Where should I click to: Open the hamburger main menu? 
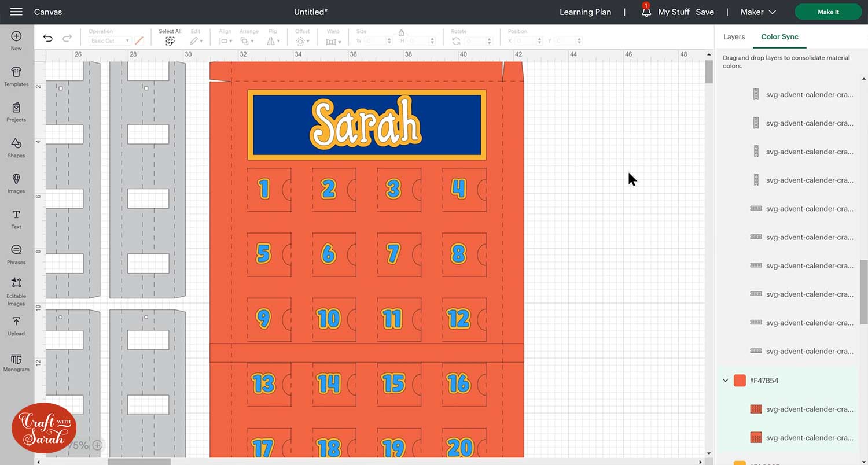[x=16, y=12]
